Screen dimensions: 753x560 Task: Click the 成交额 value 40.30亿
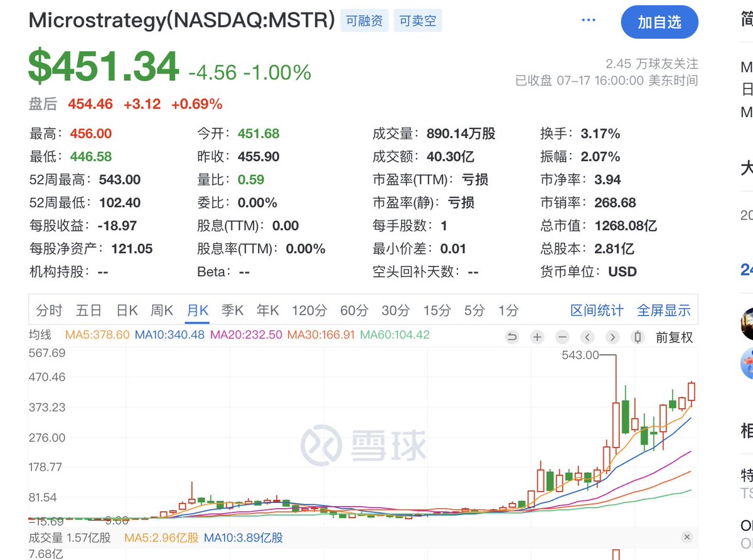(452, 157)
